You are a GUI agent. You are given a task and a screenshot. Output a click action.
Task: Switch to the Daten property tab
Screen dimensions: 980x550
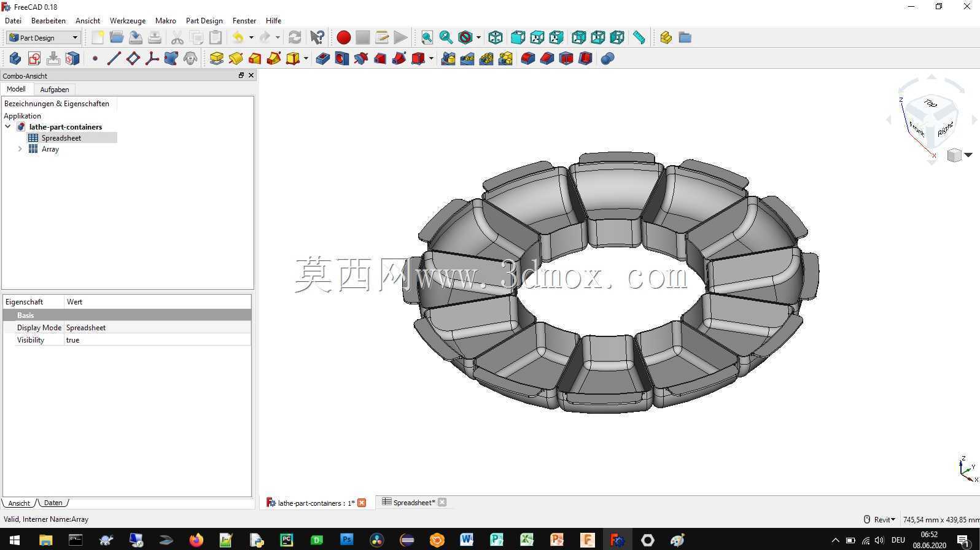(x=53, y=503)
